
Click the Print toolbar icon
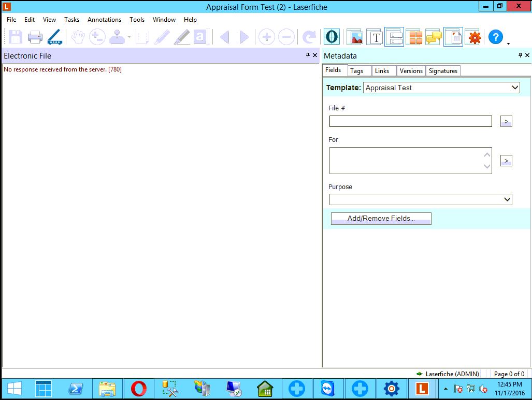coord(35,37)
